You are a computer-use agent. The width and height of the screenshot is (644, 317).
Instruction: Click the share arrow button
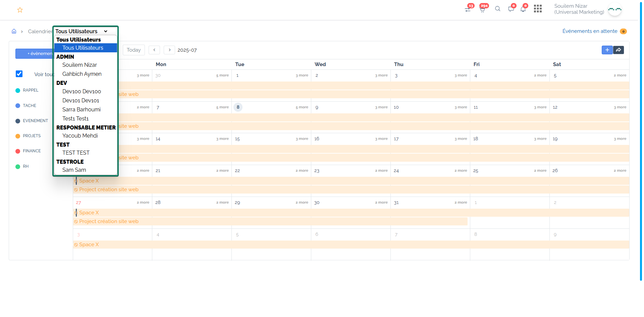coord(619,50)
